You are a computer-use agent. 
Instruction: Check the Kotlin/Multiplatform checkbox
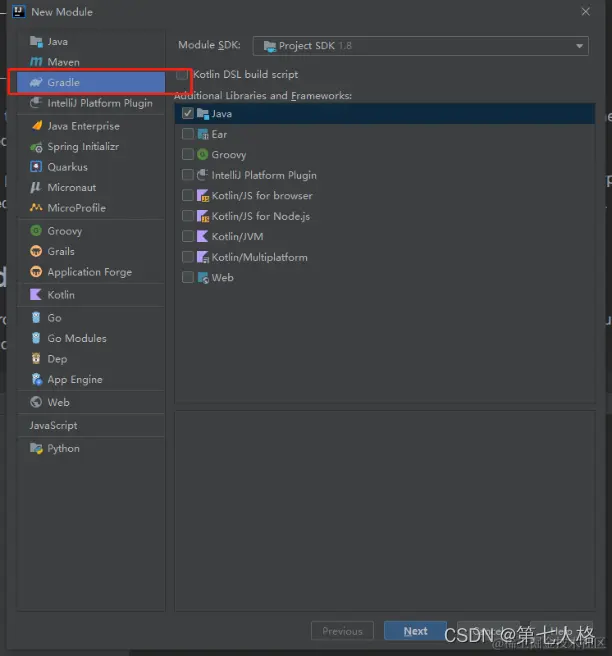[188, 257]
